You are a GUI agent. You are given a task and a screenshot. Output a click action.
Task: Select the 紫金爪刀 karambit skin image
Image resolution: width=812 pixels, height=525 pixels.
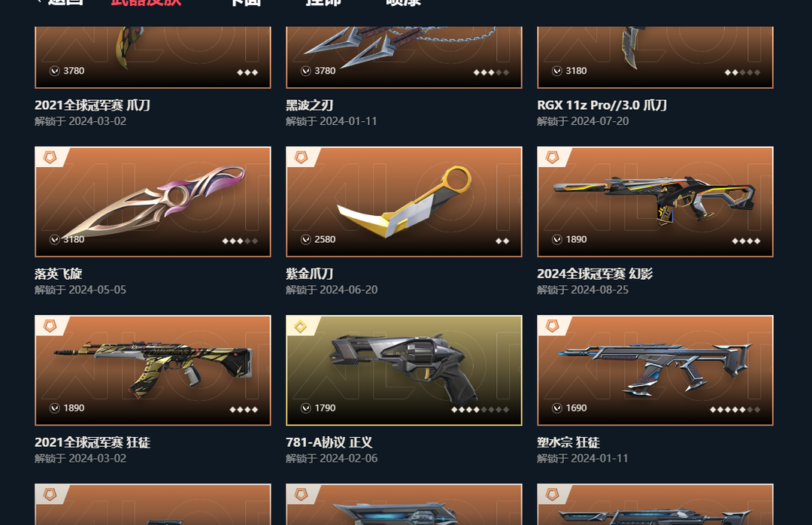coord(404,202)
